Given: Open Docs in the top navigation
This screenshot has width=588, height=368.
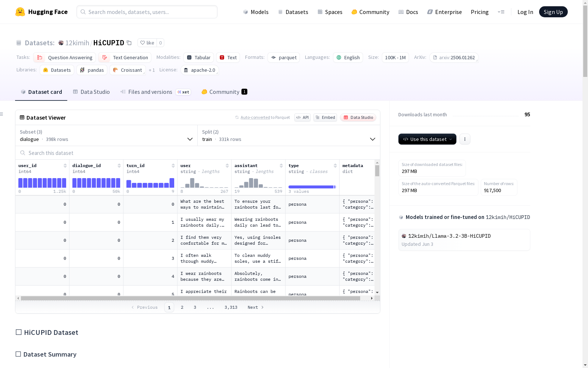Looking at the screenshot, I should point(408,12).
